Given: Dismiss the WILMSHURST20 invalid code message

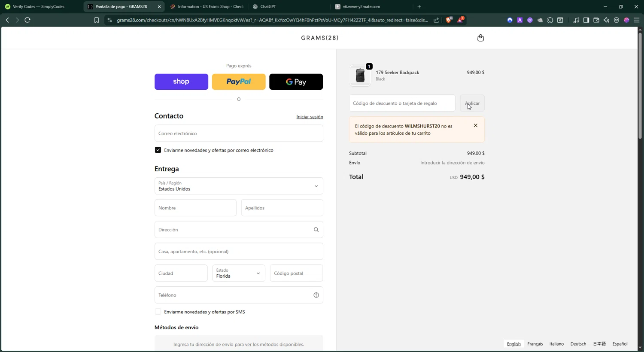Looking at the screenshot, I should (475, 125).
